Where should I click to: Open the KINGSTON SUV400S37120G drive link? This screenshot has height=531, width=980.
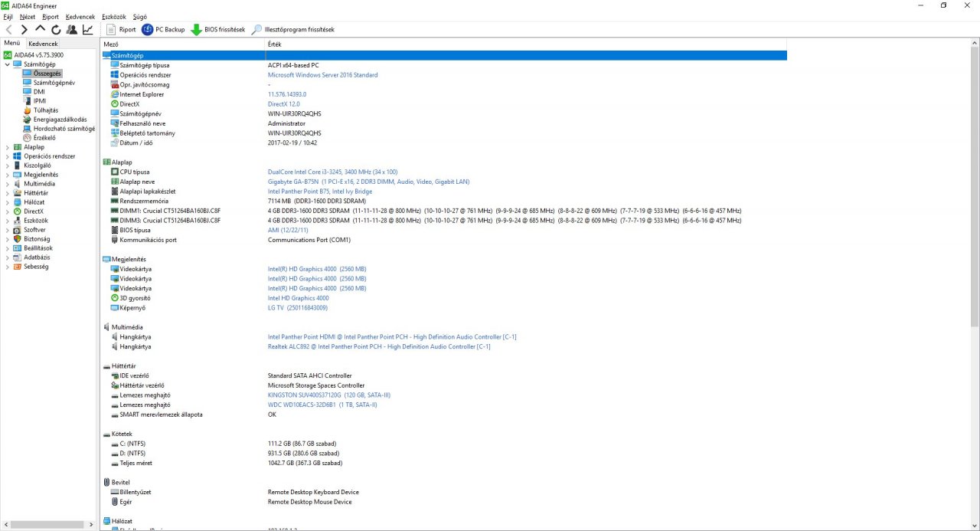click(x=329, y=395)
